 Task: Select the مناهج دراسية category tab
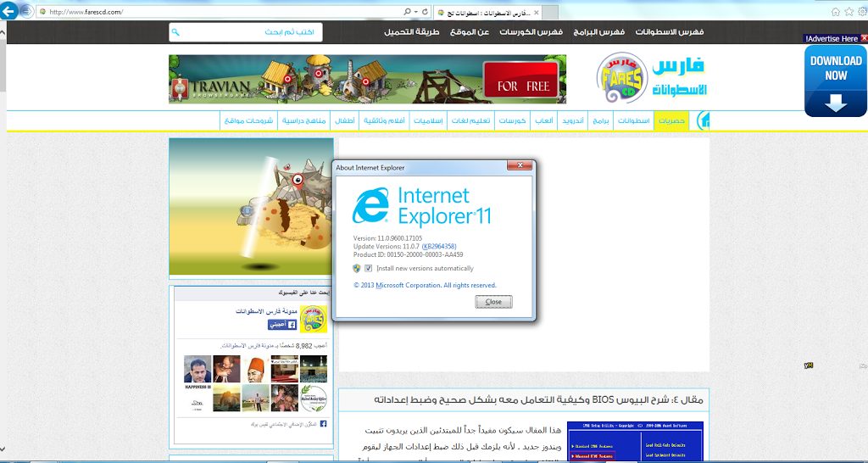303,120
